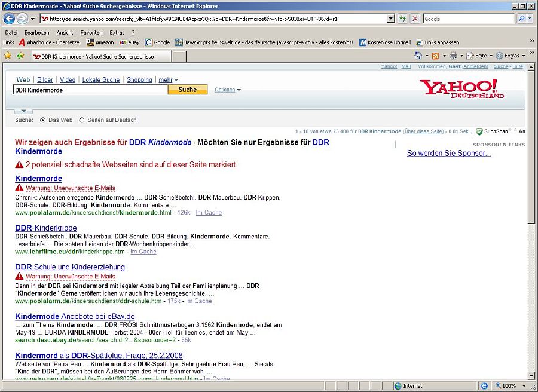Image resolution: width=538 pixels, height=392 pixels.
Task: Expand the Optionen dropdown
Action: click(228, 90)
